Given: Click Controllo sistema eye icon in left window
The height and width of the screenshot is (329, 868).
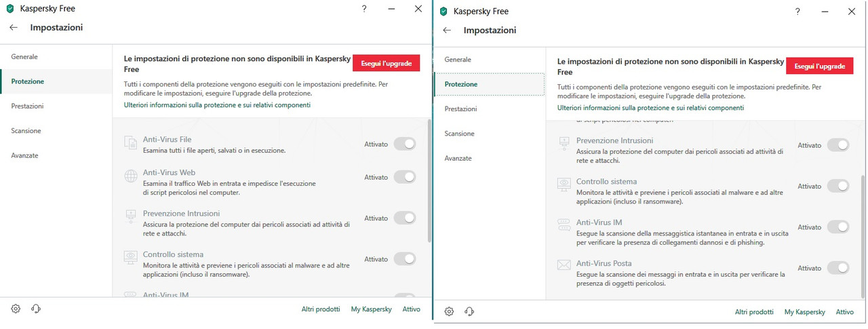Looking at the screenshot, I should (130, 258).
